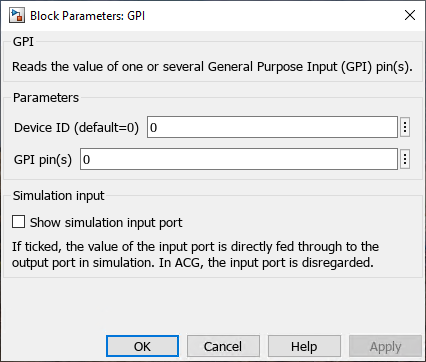
Task: Click into the GPI pin(s) input field
Action: pyautogui.click(x=239, y=159)
